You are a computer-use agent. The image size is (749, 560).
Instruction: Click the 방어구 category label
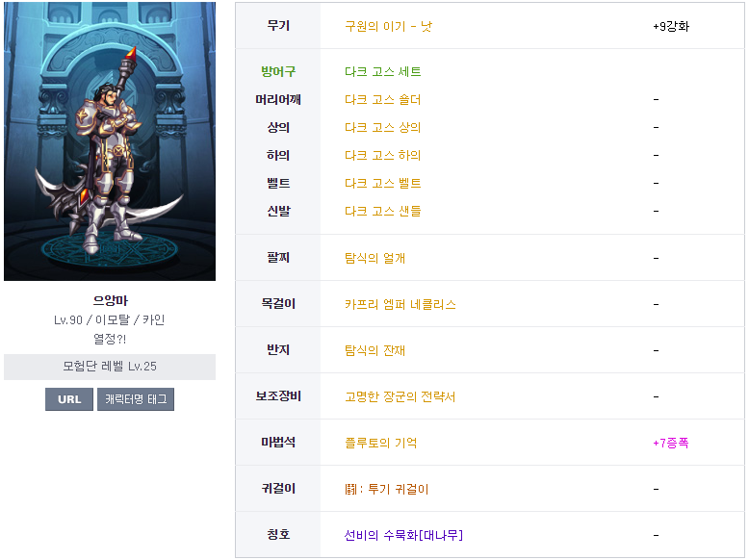[x=278, y=71]
